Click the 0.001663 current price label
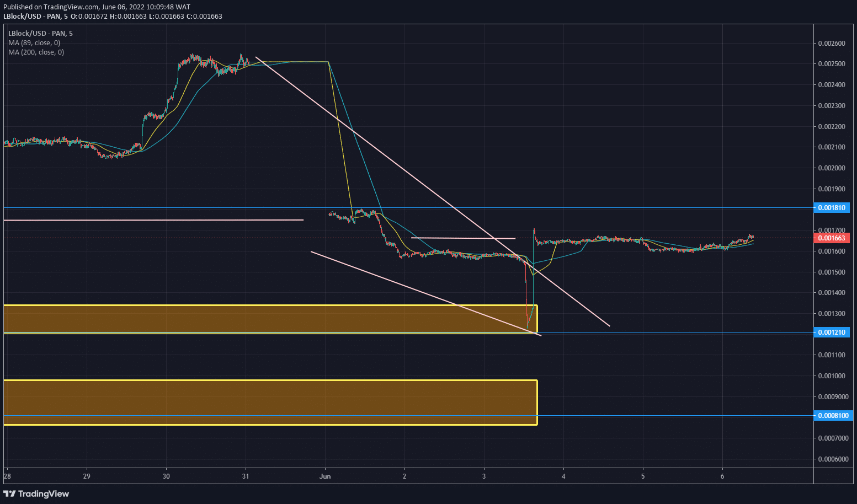 tap(832, 238)
